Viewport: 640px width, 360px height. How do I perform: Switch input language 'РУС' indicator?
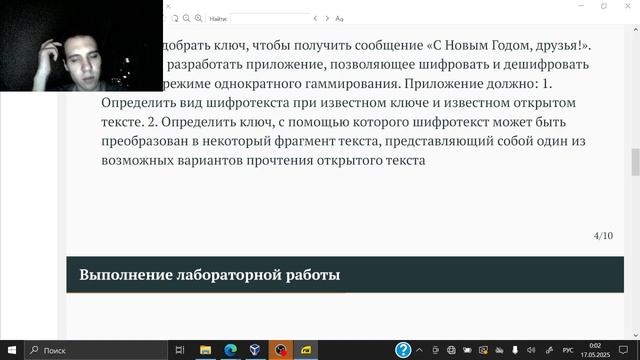point(568,350)
